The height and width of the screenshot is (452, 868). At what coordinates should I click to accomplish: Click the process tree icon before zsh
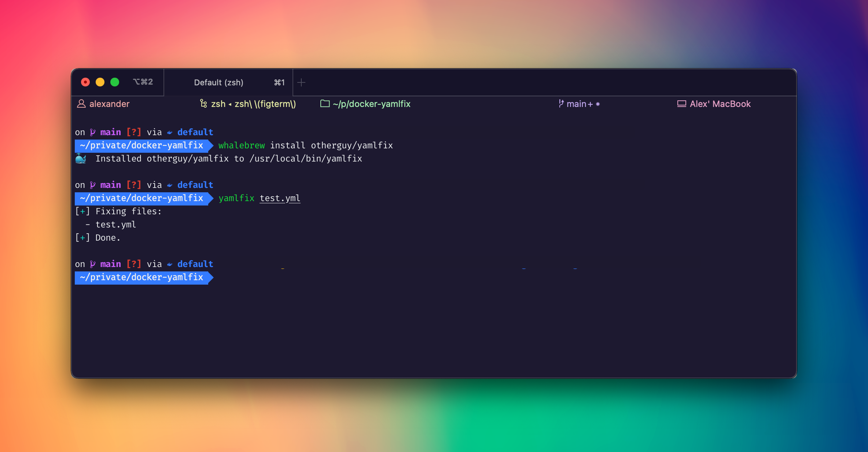coord(203,104)
